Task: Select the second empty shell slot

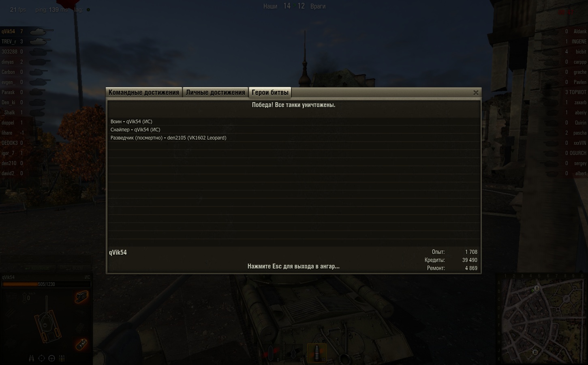Action: (294, 353)
